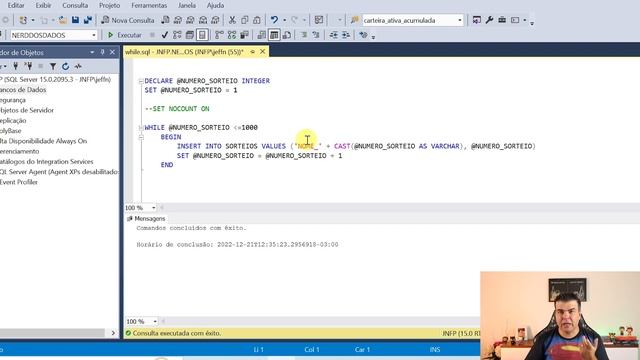The image size is (640, 360).
Task: Select the XEvent Profiler tree node
Action: (19, 182)
